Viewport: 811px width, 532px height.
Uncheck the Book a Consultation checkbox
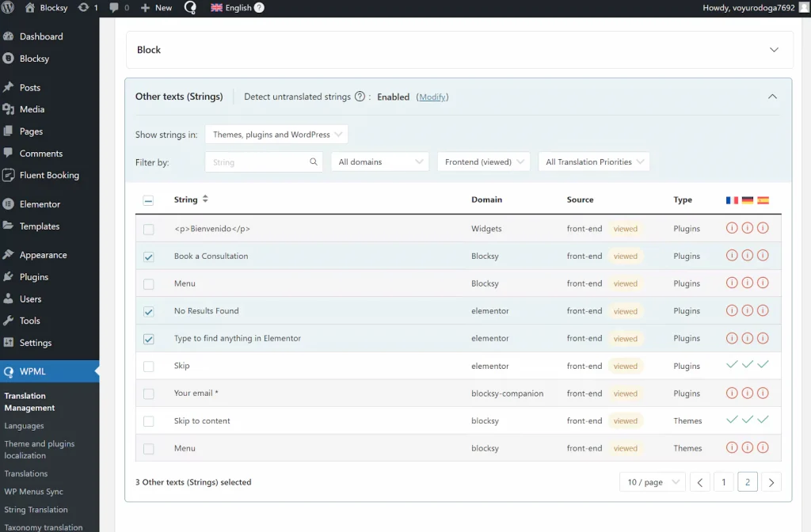click(148, 257)
